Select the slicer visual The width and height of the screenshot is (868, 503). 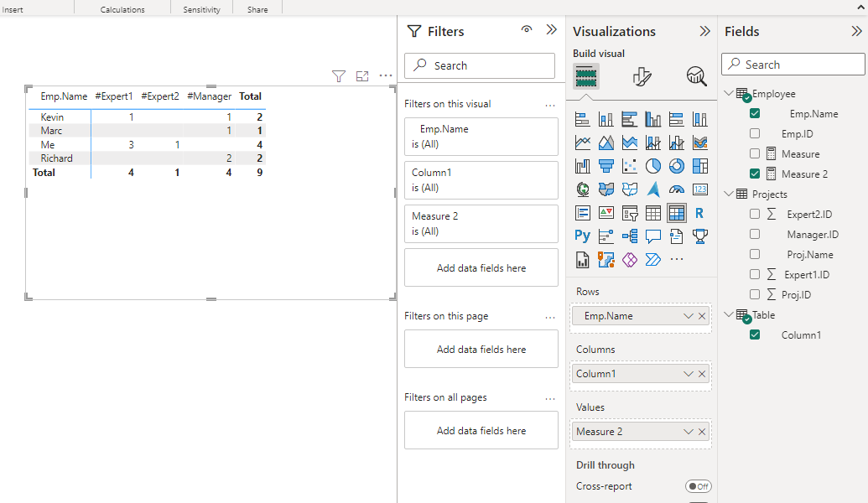[630, 213]
